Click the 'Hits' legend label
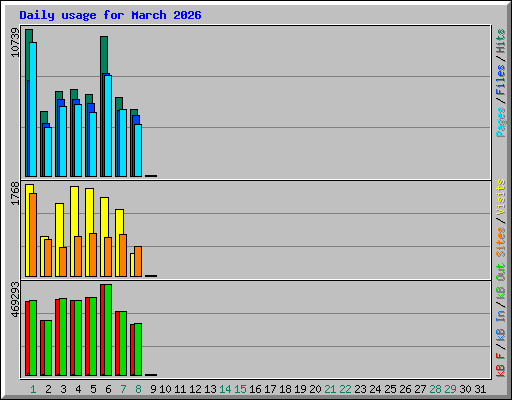512x400 pixels. tap(500, 41)
